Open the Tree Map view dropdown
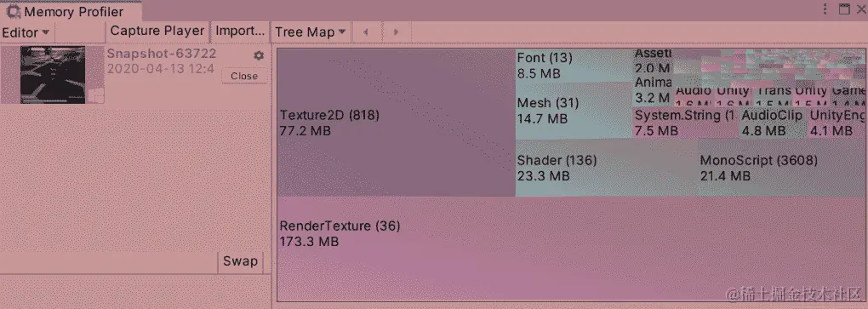 click(311, 32)
